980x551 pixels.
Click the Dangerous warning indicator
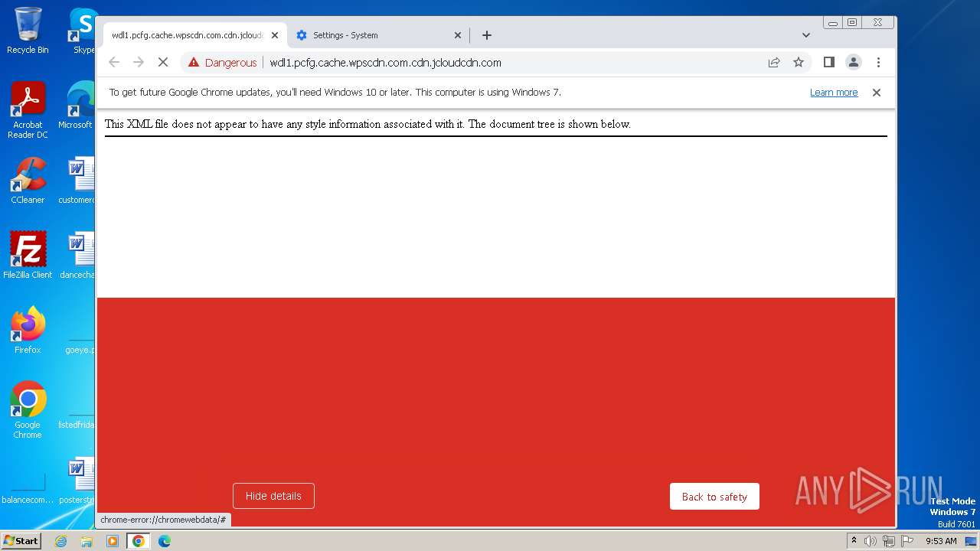(222, 63)
